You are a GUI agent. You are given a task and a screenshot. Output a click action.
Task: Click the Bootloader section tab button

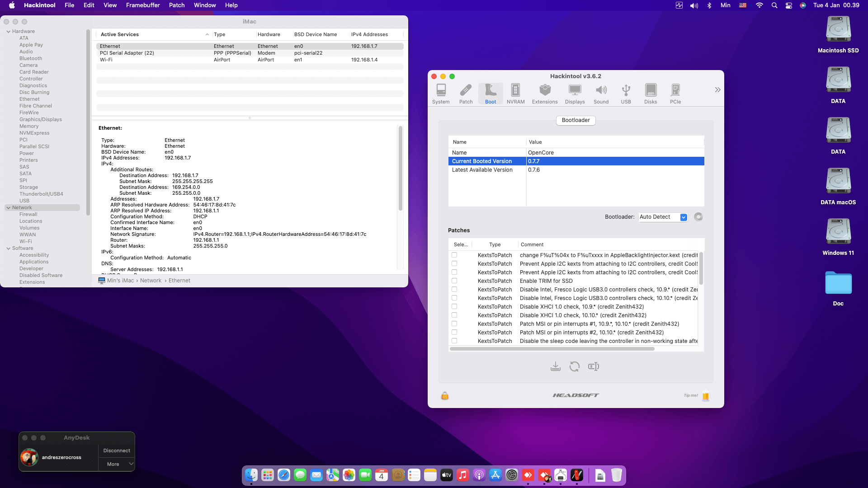coord(576,120)
